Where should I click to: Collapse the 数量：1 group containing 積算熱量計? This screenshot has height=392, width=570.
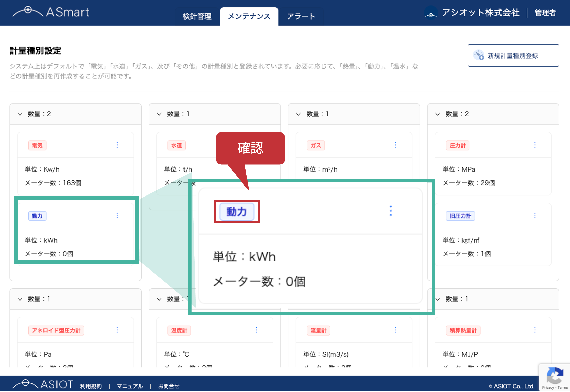tap(438, 299)
